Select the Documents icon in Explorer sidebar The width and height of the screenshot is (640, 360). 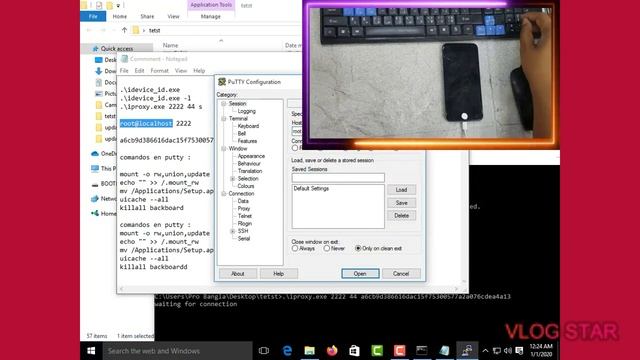pos(98,82)
